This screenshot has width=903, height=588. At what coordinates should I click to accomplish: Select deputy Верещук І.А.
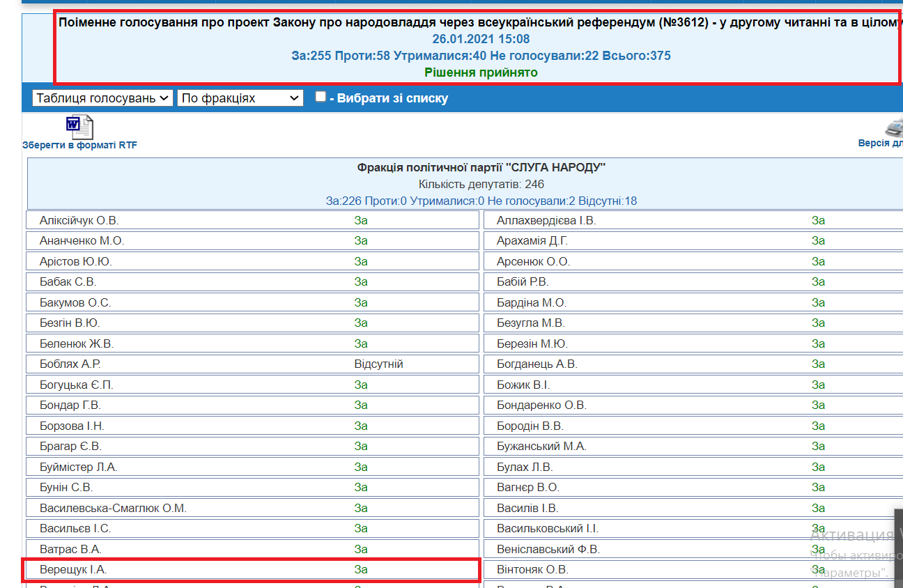74,570
